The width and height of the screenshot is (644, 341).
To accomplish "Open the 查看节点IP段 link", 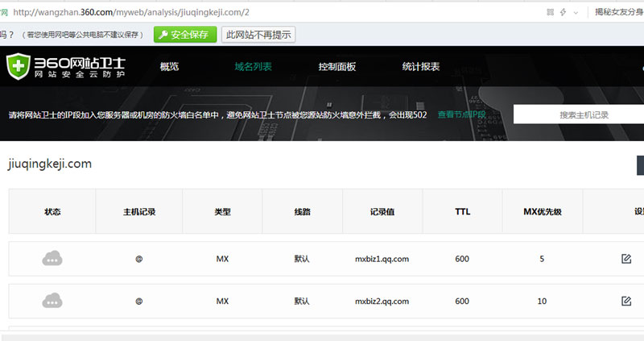I will tap(461, 114).
